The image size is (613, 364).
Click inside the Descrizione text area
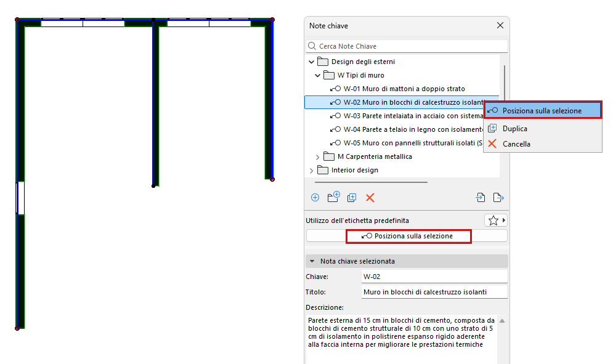click(402, 339)
